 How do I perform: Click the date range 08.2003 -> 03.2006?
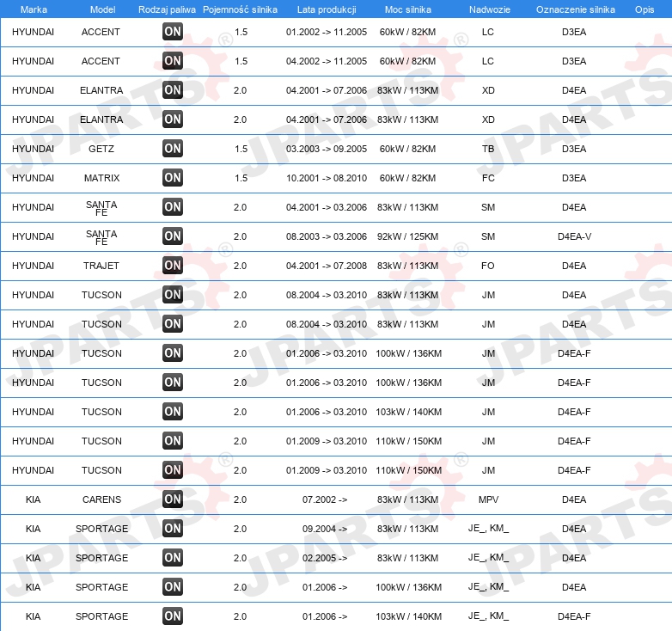(x=327, y=236)
